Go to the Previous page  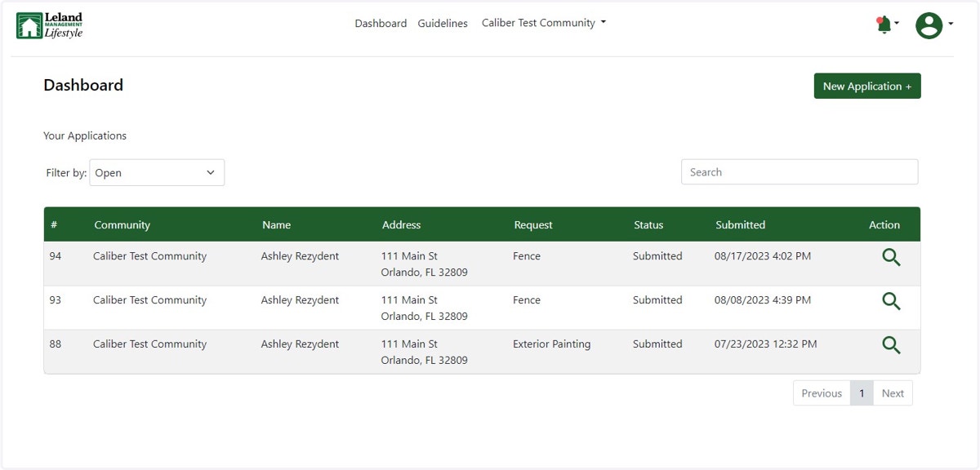(822, 393)
